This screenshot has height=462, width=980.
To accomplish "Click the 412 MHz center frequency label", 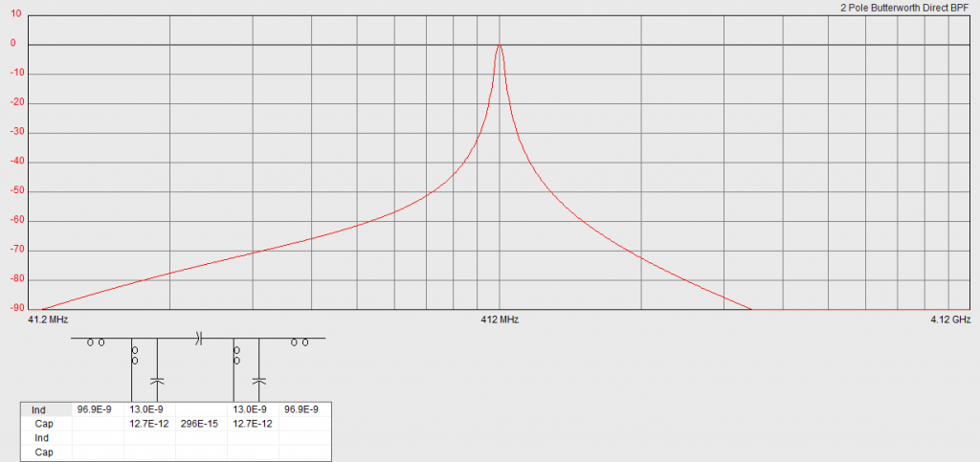I will pos(500,319).
